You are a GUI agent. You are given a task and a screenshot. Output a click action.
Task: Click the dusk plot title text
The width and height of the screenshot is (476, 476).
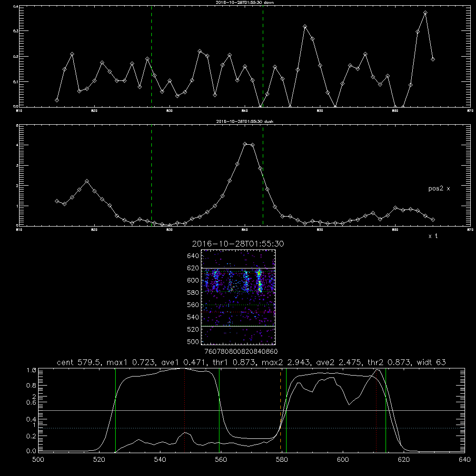(245, 121)
